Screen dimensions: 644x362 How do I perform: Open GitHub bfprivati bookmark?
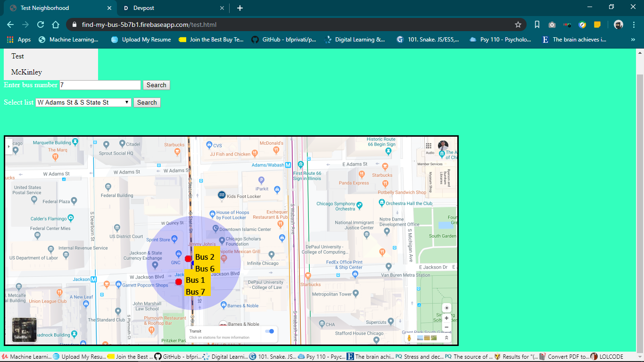[x=284, y=40]
